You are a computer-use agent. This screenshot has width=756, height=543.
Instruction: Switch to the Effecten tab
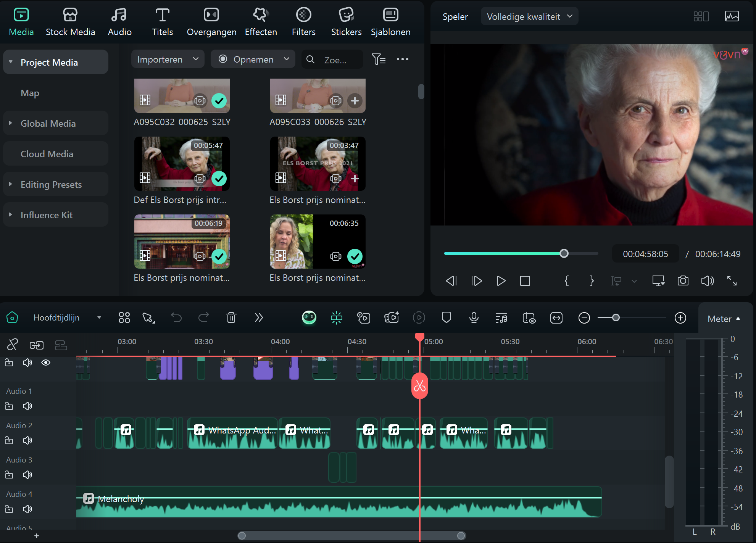[x=261, y=21]
